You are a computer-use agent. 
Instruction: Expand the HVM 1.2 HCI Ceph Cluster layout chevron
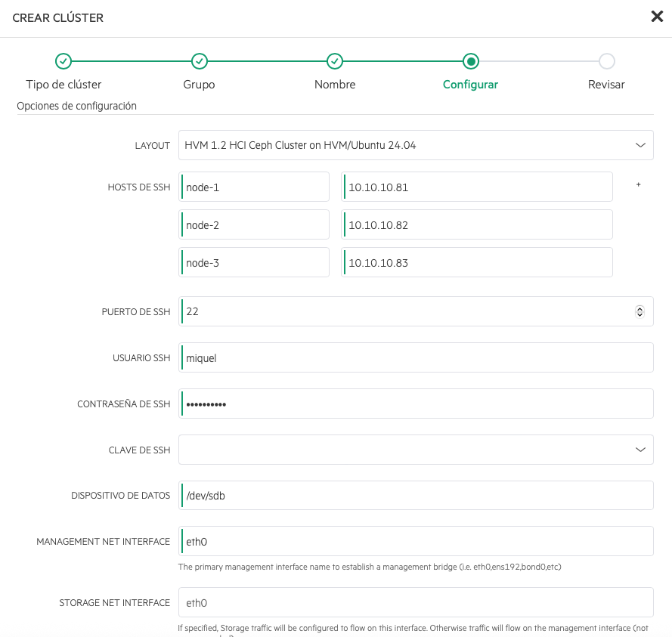click(x=642, y=145)
